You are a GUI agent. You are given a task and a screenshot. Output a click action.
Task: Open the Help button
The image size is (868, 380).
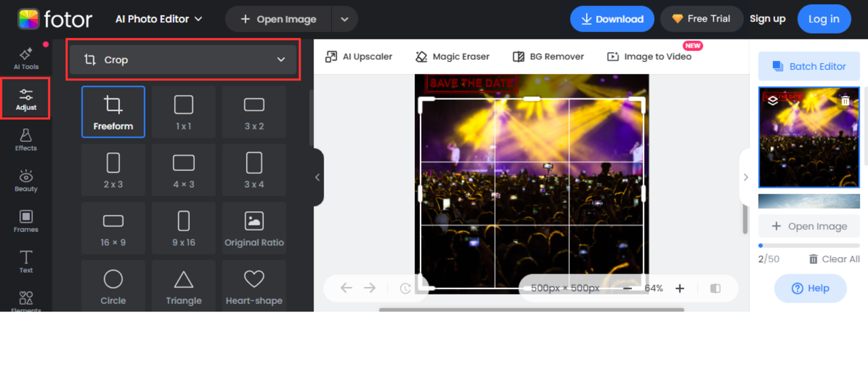point(810,288)
